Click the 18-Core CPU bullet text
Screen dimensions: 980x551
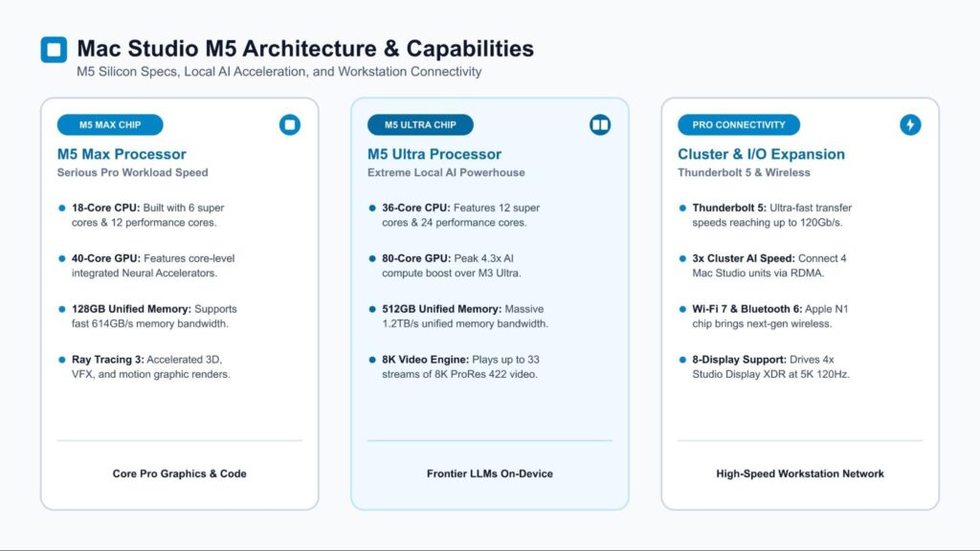click(x=147, y=215)
